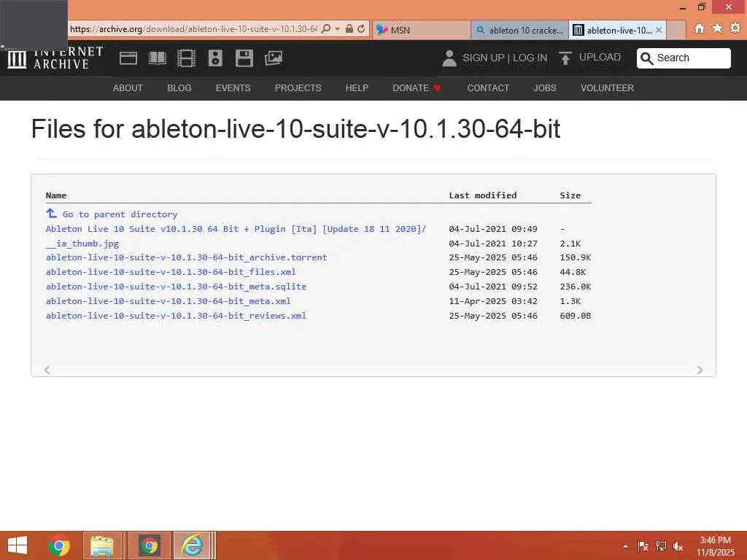Open File Explorer from taskbar

tap(102, 545)
